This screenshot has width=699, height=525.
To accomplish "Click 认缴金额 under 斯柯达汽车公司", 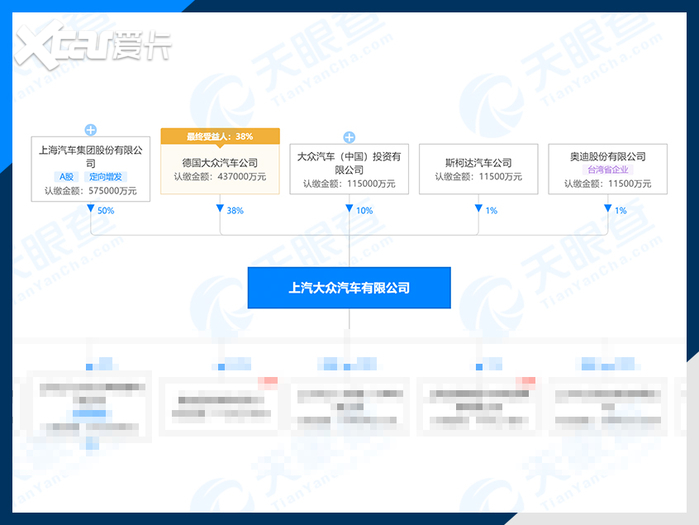I will (478, 177).
